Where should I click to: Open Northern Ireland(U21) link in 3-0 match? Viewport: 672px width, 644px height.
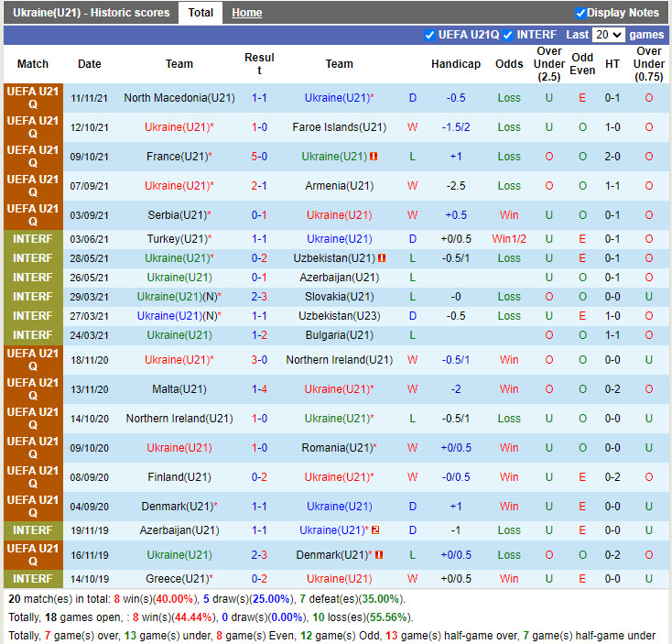pyautogui.click(x=339, y=360)
